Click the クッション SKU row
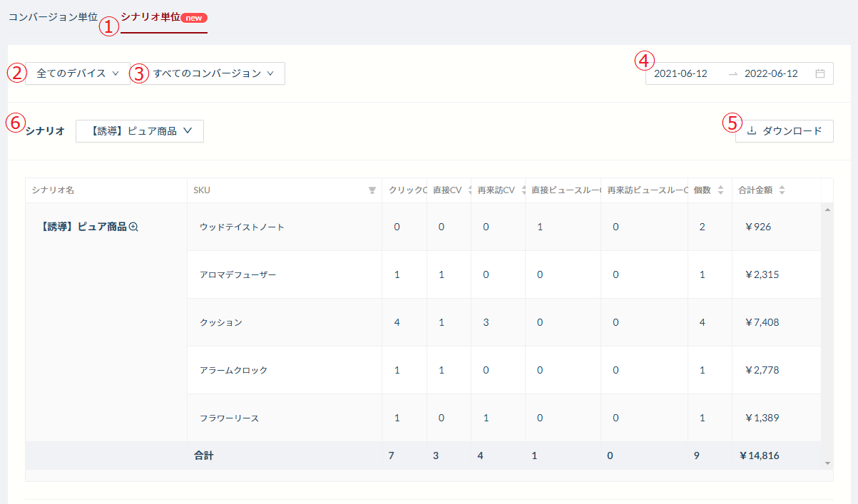Image resolution: width=858 pixels, height=504 pixels. click(221, 322)
